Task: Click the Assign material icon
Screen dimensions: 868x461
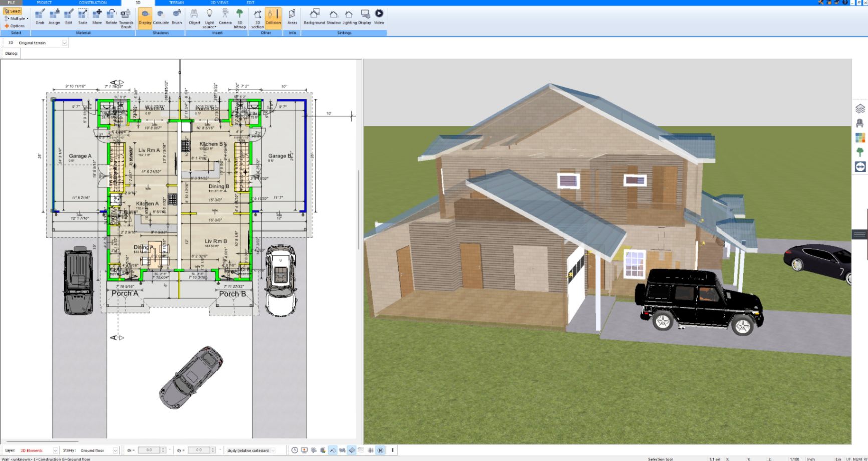Action: (54, 16)
